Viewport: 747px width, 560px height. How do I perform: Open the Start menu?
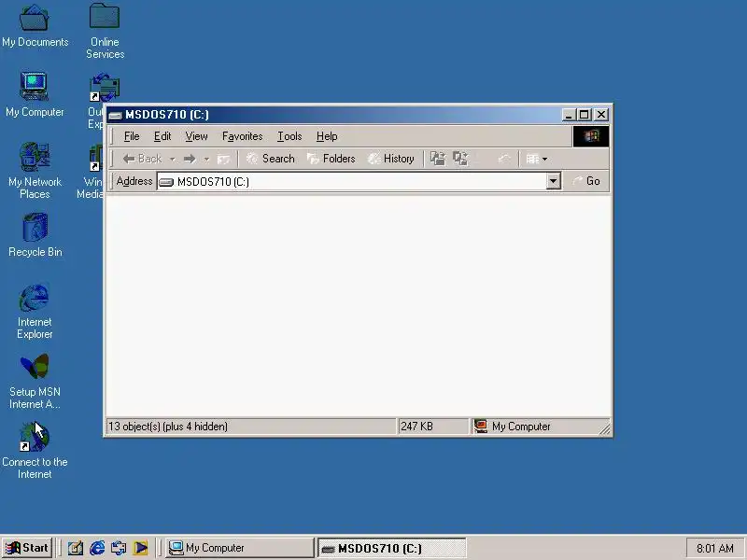[x=27, y=548]
